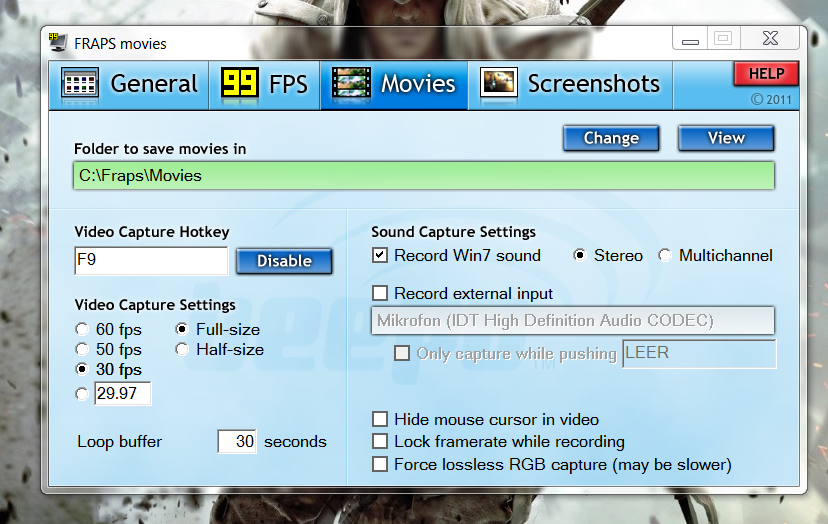The image size is (828, 524).
Task: Click the F9 video capture hotkey field
Action: [x=151, y=260]
